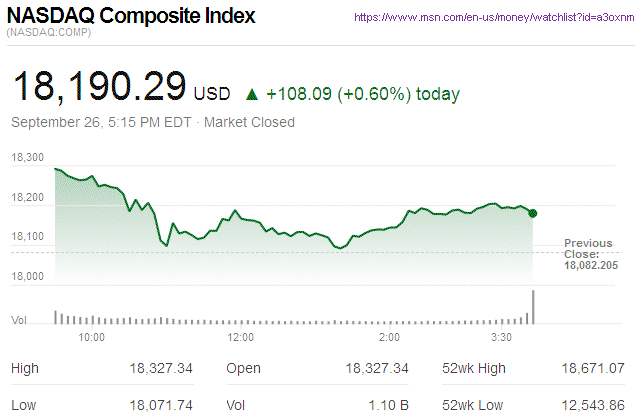Click the green up-triangle change indicator

click(x=251, y=95)
